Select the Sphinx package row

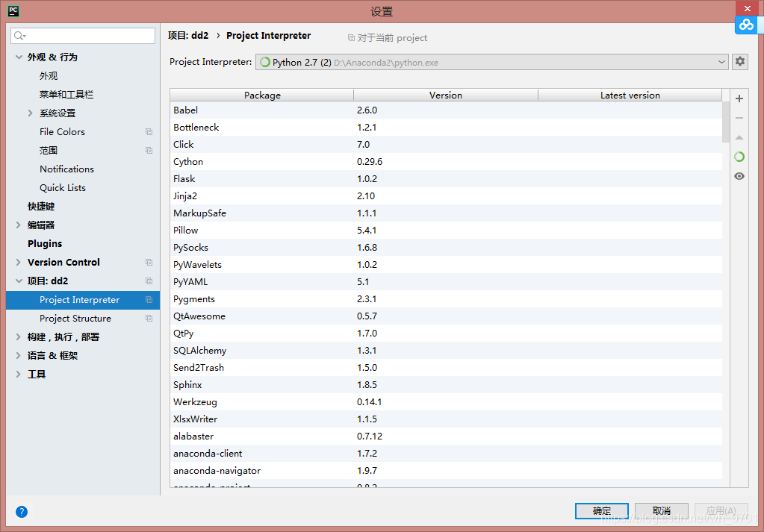[x=446, y=384]
